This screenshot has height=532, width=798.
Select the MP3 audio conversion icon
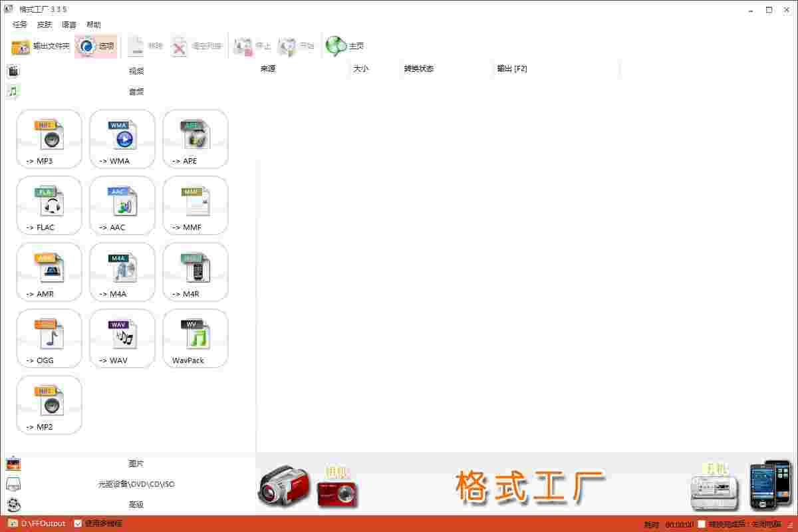49,138
